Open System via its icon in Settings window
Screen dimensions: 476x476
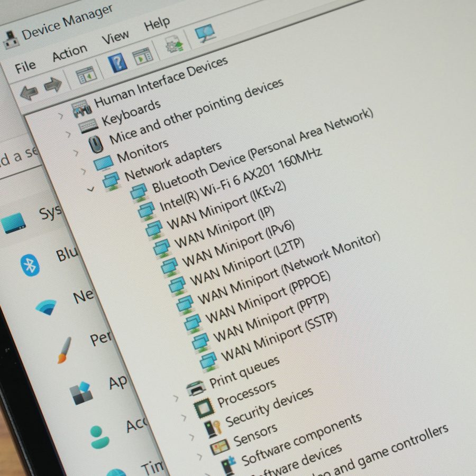(13, 223)
